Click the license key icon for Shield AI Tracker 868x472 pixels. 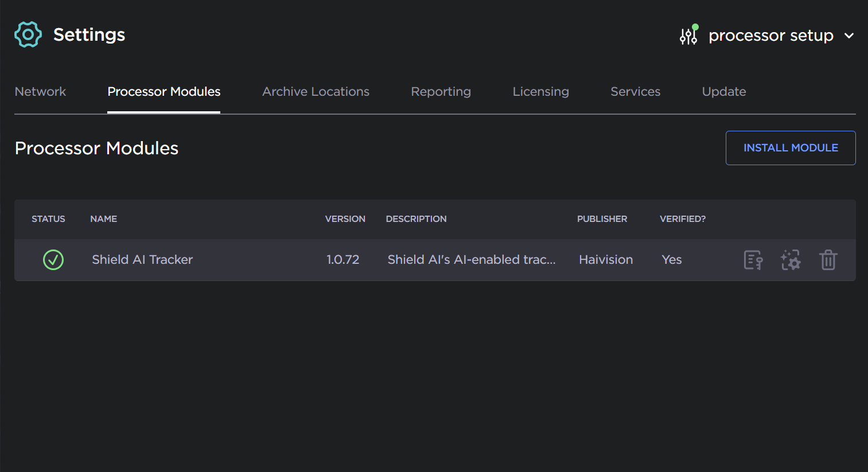[753, 260]
